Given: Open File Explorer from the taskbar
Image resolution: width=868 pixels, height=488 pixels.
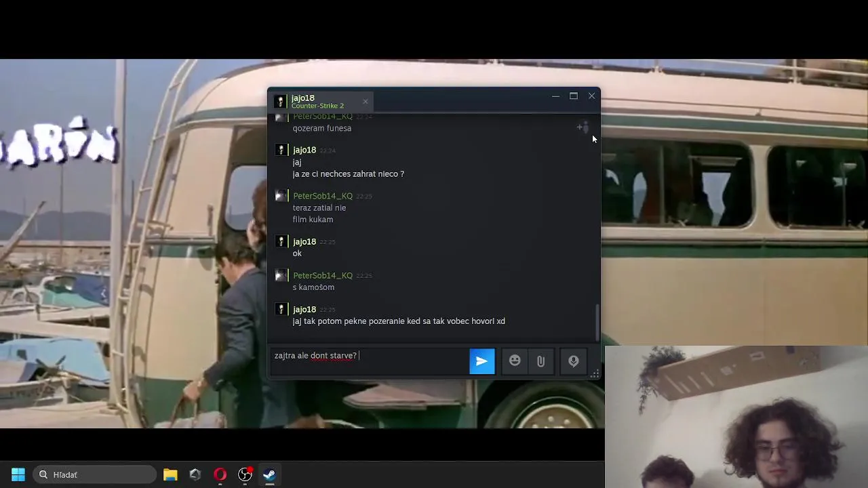Looking at the screenshot, I should click(170, 474).
